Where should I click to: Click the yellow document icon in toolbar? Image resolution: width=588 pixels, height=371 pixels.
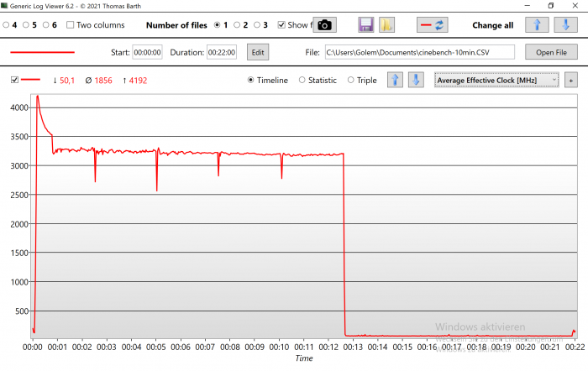click(386, 25)
